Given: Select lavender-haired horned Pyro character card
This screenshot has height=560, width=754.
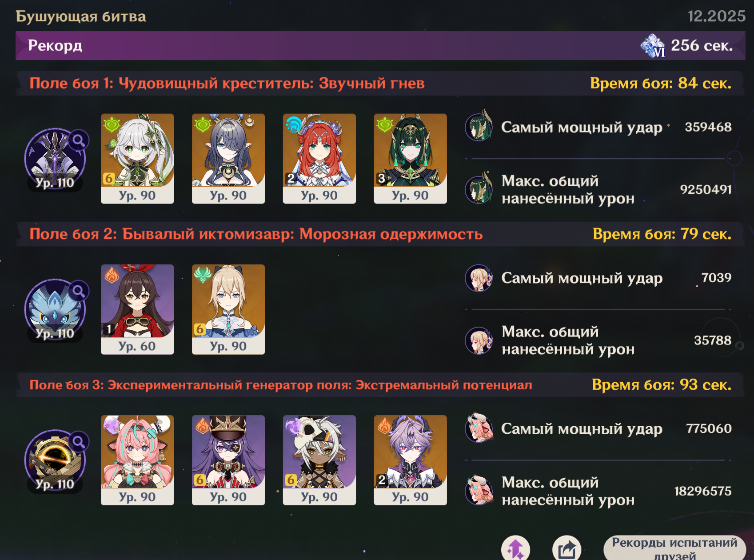Looking at the screenshot, I should click(x=410, y=460).
